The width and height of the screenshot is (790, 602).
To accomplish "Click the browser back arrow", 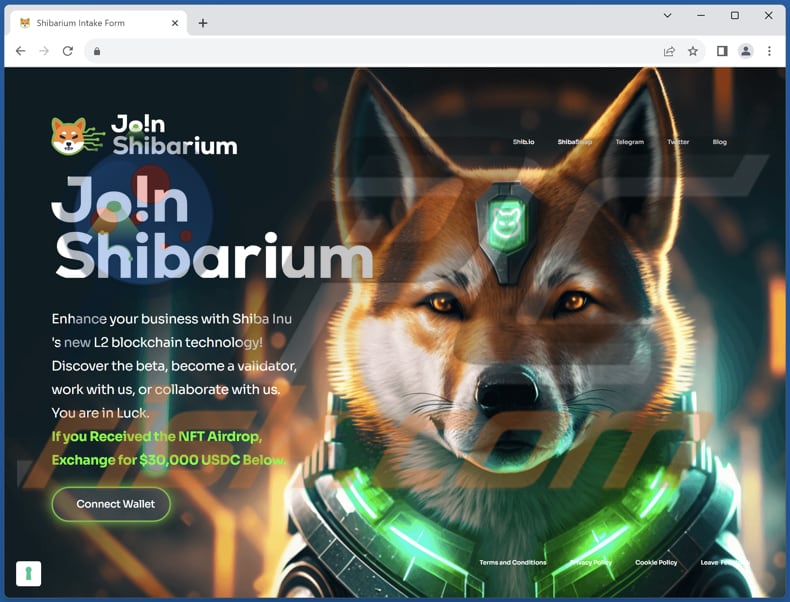I will pos(20,51).
